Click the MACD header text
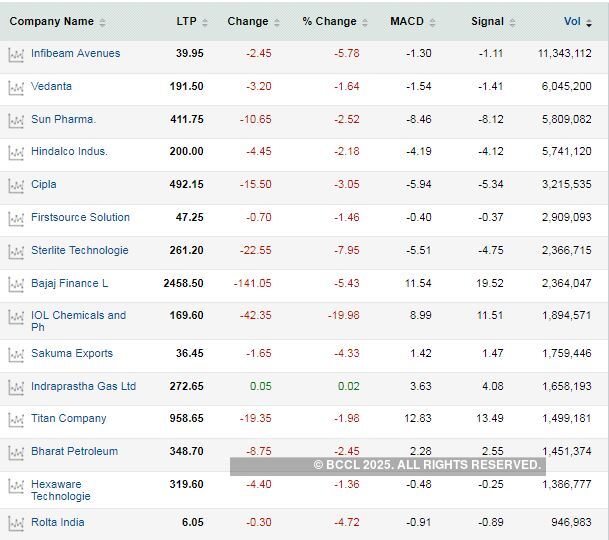Viewport: 609px width, 540px height. [407, 21]
